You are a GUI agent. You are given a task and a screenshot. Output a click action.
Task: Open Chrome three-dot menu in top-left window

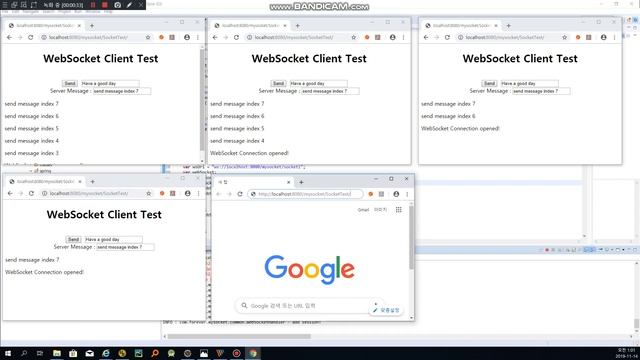(x=198, y=37)
